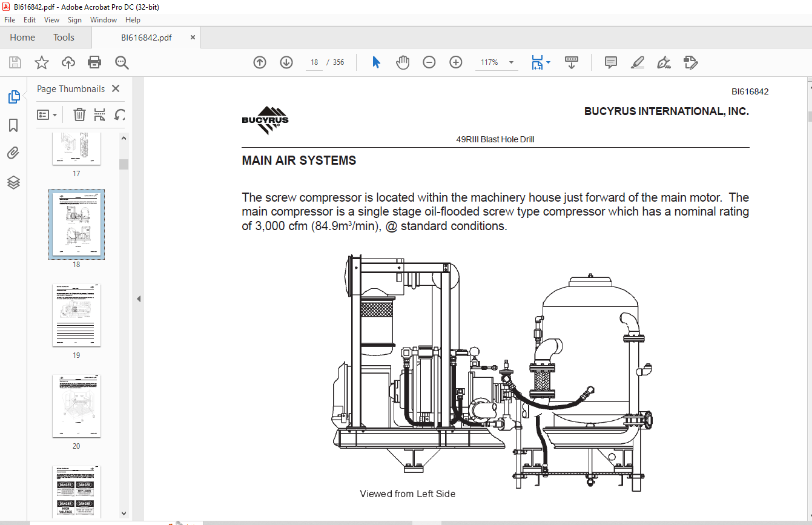Delete selected pages with the trash icon
Screen dimensions: 812x525
[79, 114]
